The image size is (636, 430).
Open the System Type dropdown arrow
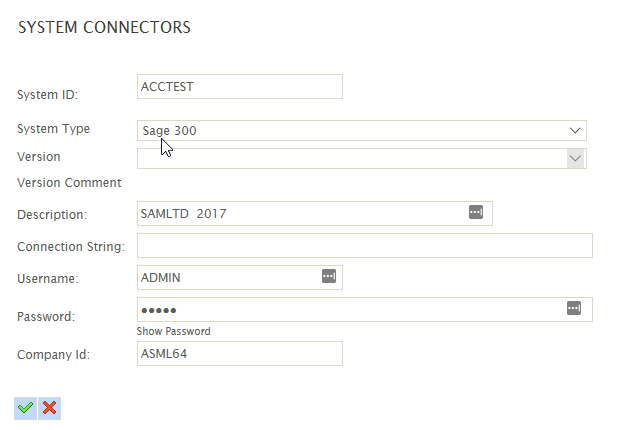coord(575,131)
